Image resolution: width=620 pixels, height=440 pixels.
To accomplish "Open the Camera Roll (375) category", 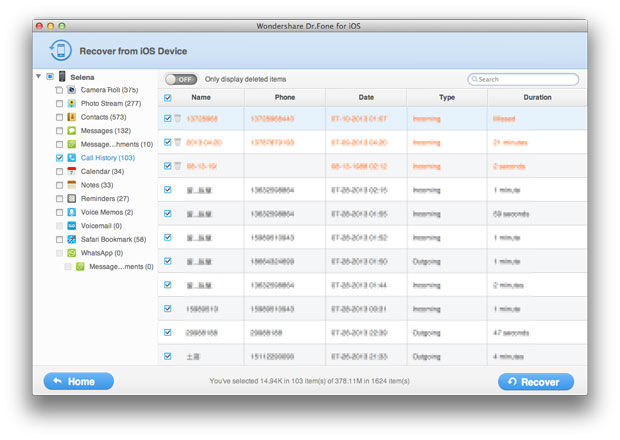I will (109, 90).
